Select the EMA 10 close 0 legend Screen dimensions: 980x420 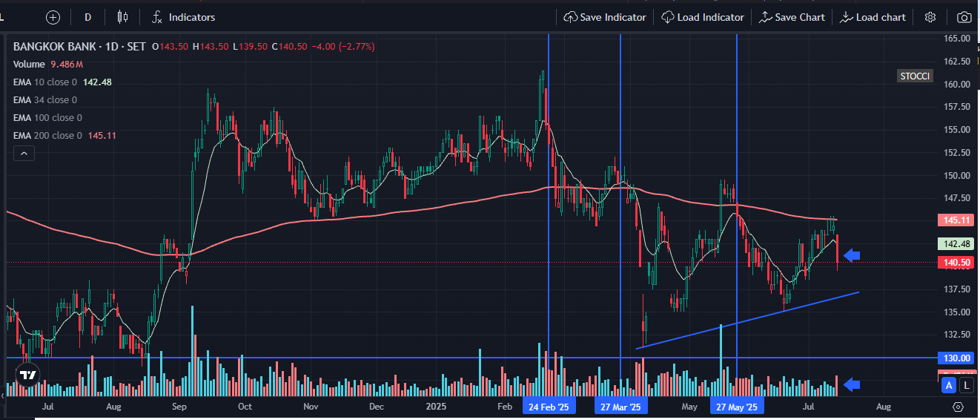[x=62, y=82]
